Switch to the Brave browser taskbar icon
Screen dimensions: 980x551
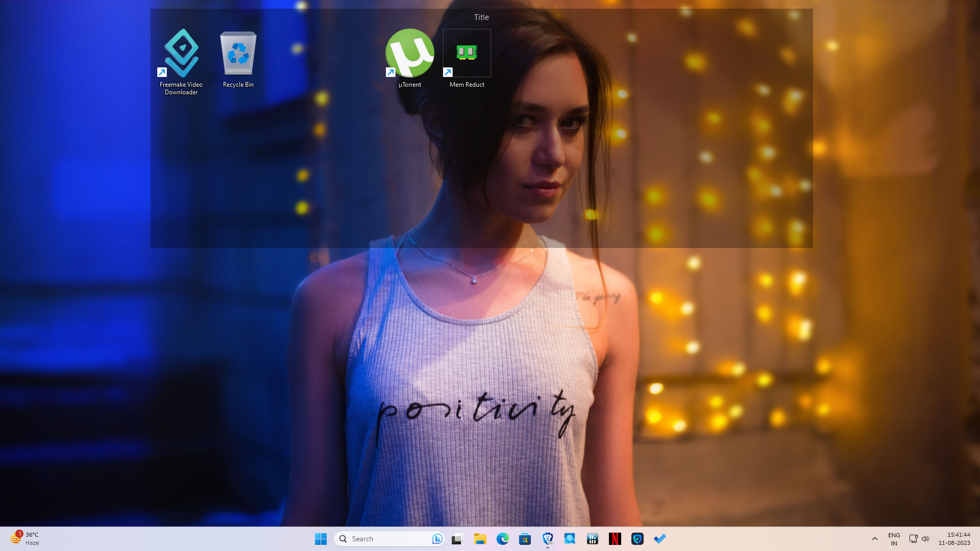pyautogui.click(x=548, y=539)
